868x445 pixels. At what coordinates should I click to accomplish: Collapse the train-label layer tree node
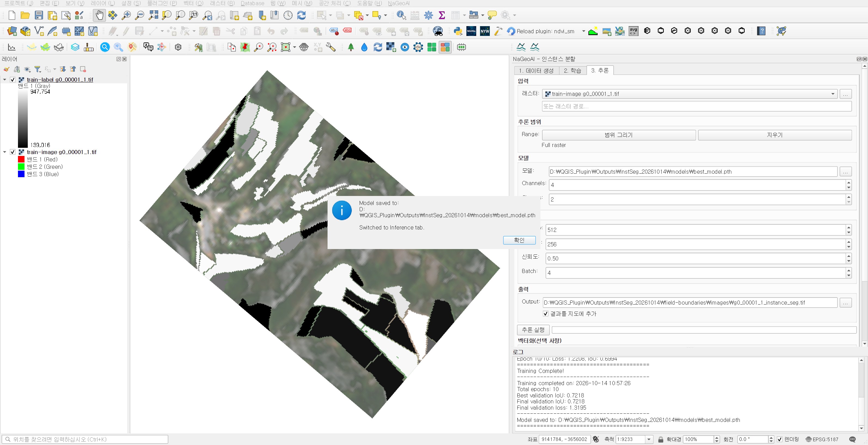pyautogui.click(x=5, y=80)
